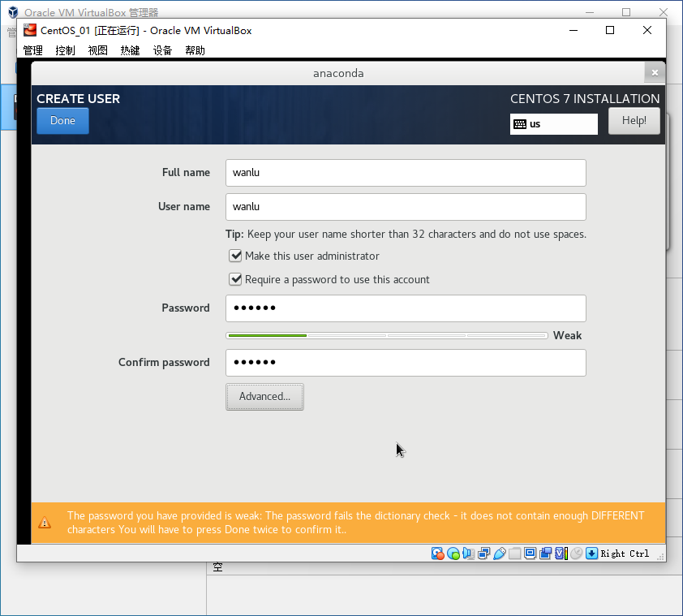Click the blue Done button
The width and height of the screenshot is (683, 616).
(62, 121)
